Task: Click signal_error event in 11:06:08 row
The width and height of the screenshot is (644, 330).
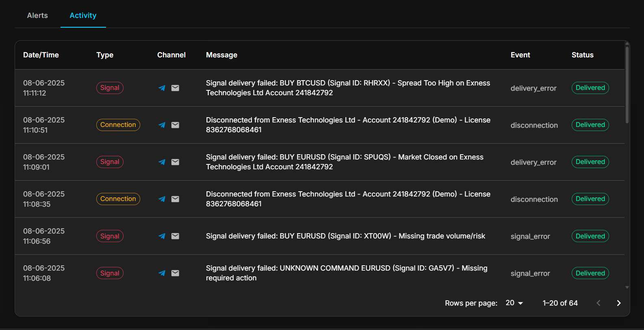Action: click(x=530, y=273)
